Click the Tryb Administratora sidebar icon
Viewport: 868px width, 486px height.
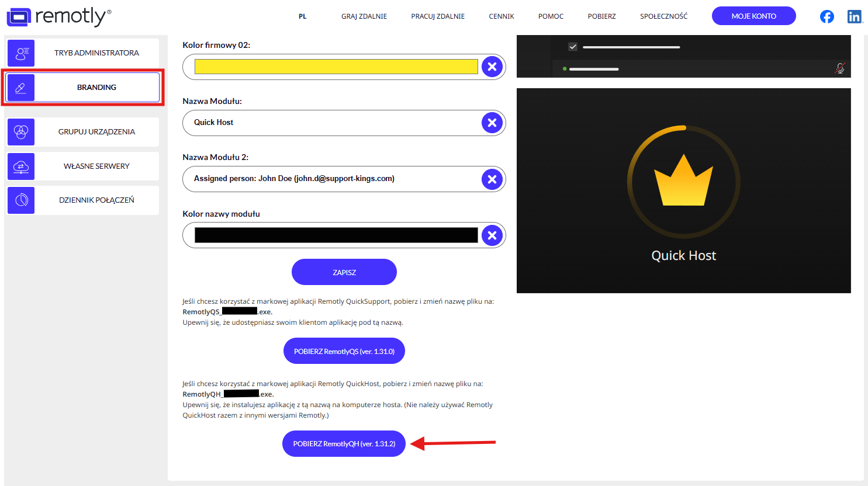21,53
